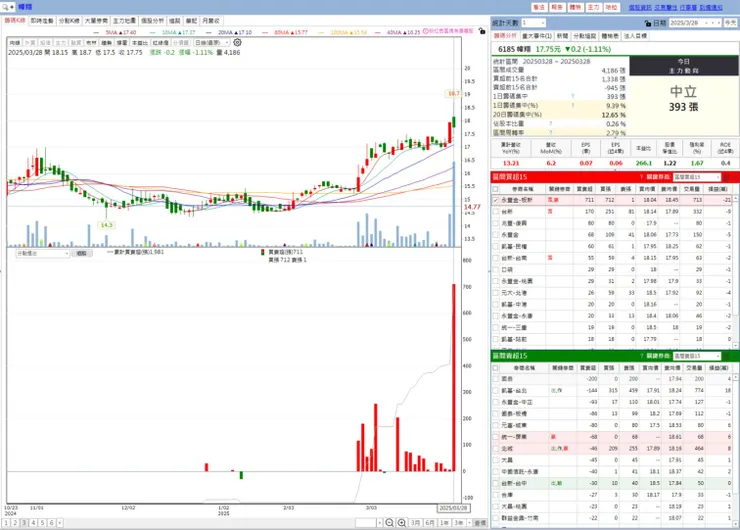Toggle lock icon next to 日期 field

[648, 23]
